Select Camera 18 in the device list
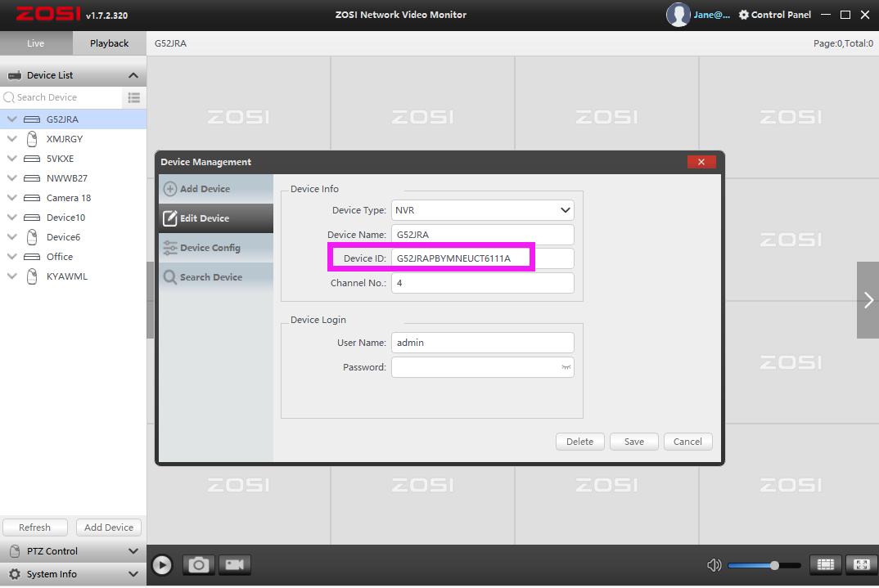Screen dimensions: 879x588 73,198
